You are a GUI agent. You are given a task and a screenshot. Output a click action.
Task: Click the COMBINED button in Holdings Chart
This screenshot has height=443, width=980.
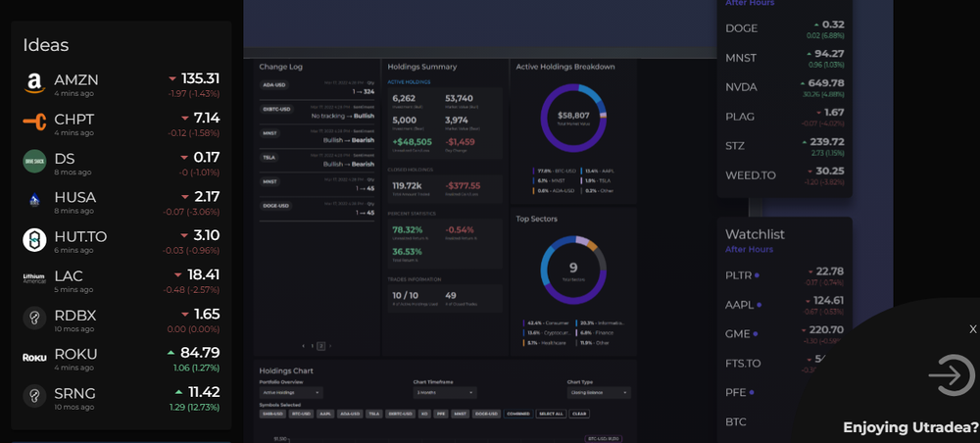518,414
